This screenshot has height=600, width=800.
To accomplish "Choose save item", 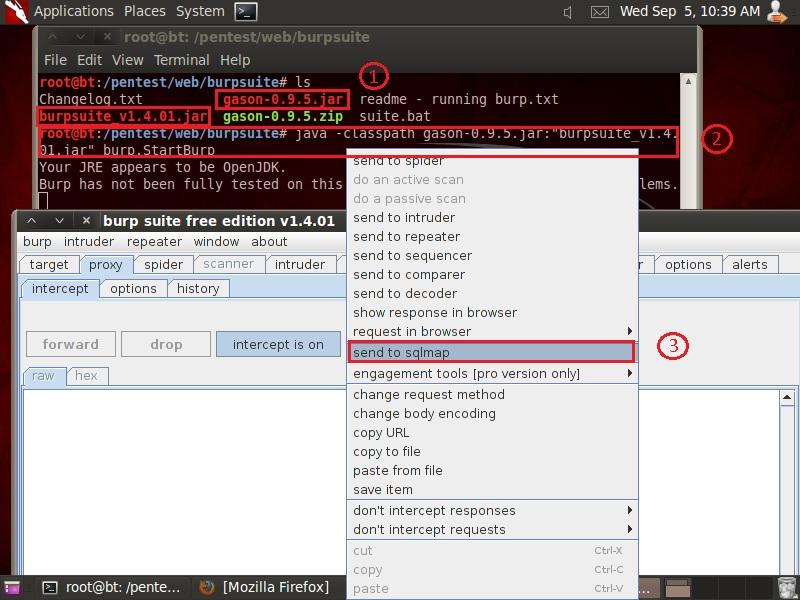I will (492, 490).
